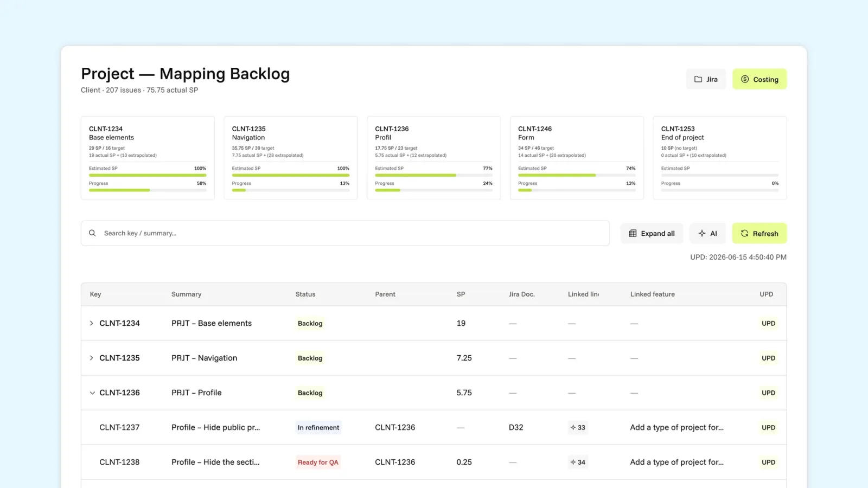Sort by the Key column header
The height and width of the screenshot is (488, 868).
coord(95,294)
